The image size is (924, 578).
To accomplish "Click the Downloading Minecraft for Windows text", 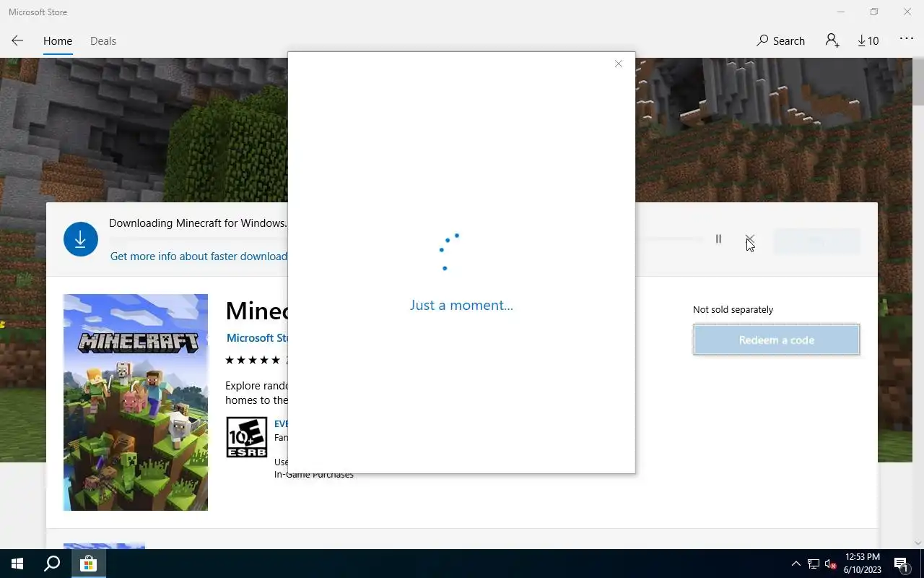I will click(x=198, y=223).
